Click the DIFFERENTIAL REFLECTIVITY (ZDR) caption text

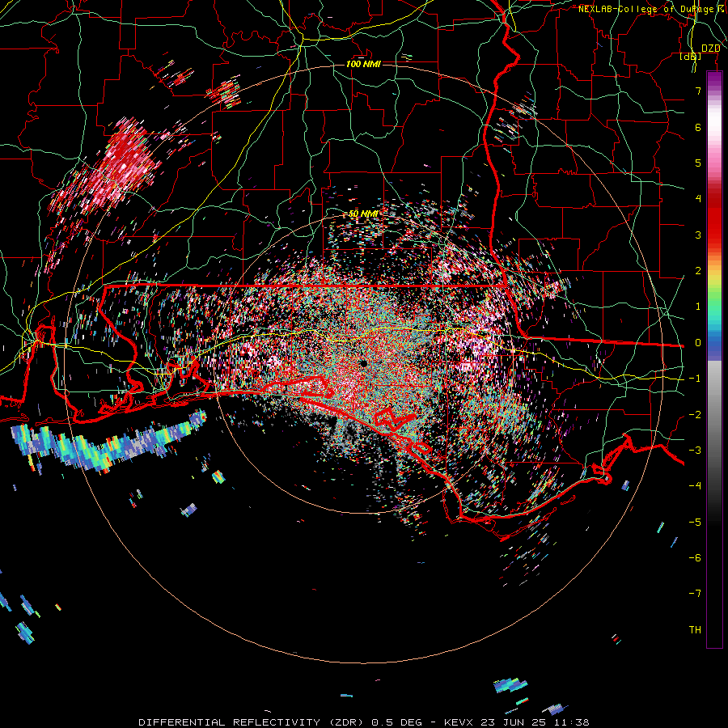[252, 722]
